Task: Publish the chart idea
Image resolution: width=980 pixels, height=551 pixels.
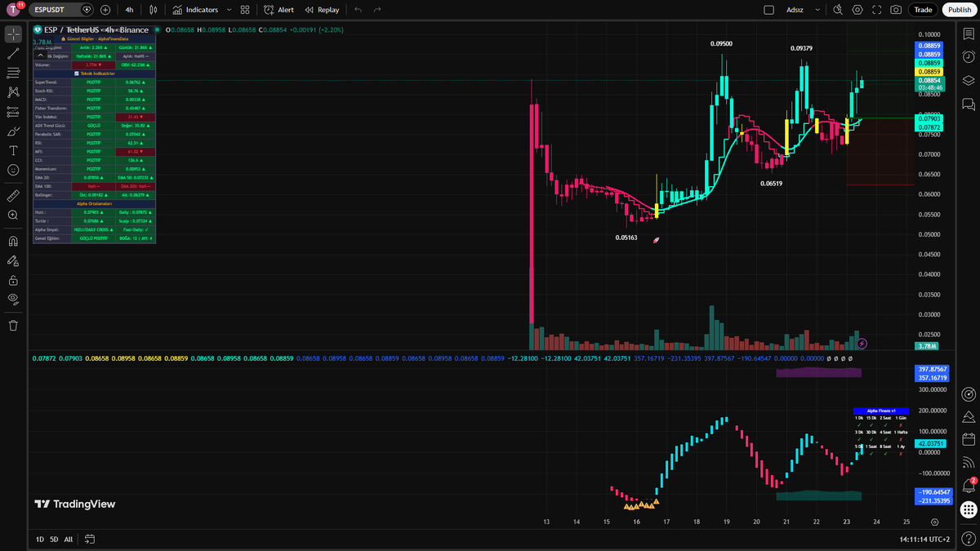Action: pyautogui.click(x=959, y=10)
